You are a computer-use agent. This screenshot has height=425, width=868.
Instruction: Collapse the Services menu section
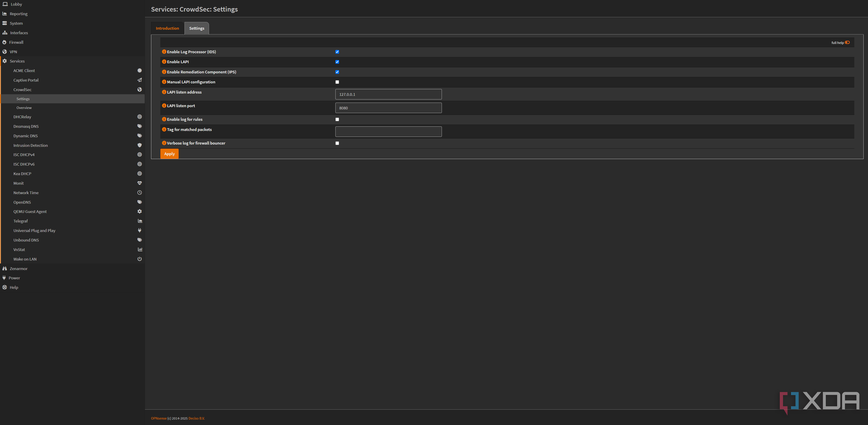(x=72, y=61)
